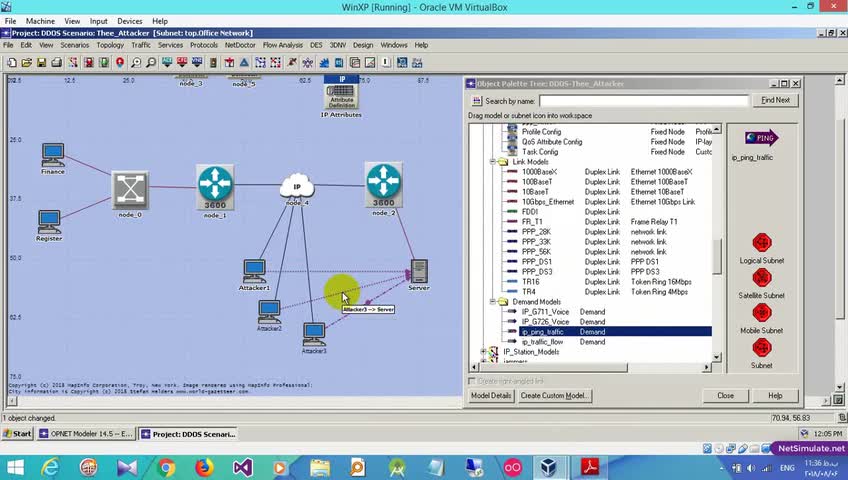Click the Zoom out magnifier toolbar icon
The height and width of the screenshot is (480, 848).
click(151, 63)
